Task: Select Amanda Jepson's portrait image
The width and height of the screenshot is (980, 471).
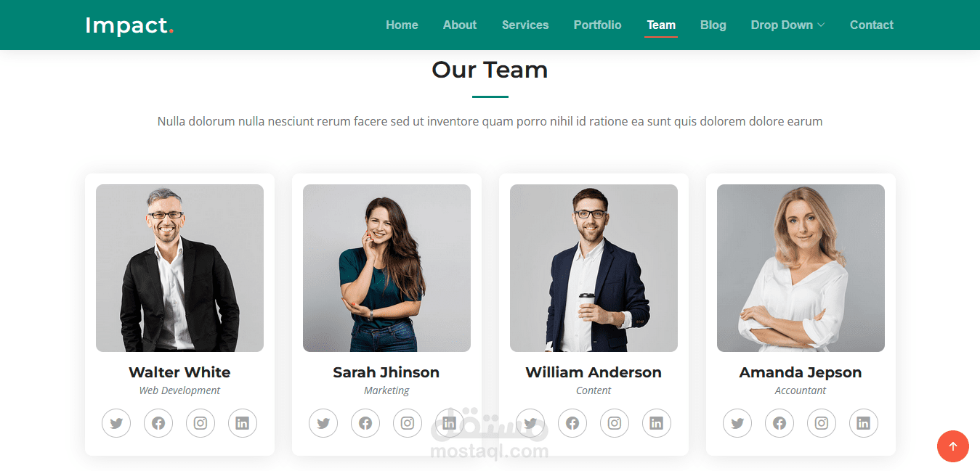Action: (801, 268)
